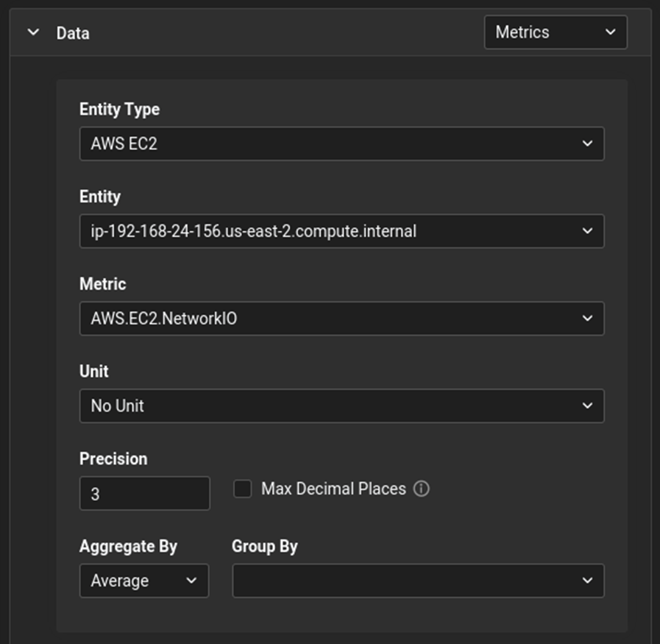Click the Data section header title

[73, 33]
